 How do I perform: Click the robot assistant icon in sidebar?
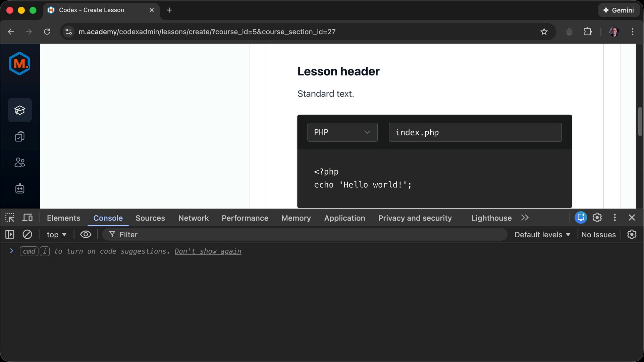tap(19, 188)
